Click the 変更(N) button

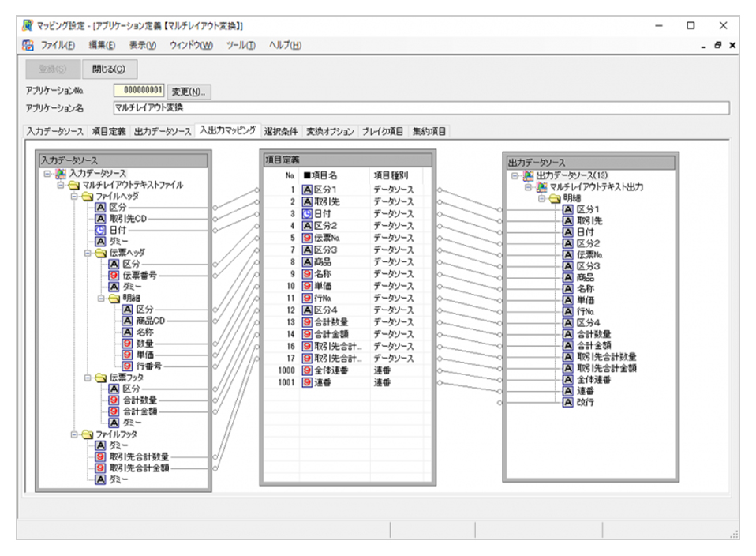tap(189, 91)
